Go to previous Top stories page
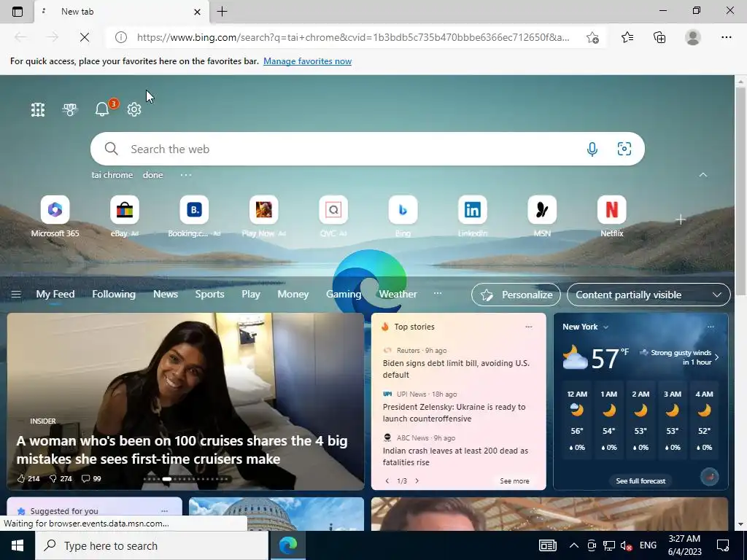This screenshot has height=560, width=747. click(x=387, y=481)
